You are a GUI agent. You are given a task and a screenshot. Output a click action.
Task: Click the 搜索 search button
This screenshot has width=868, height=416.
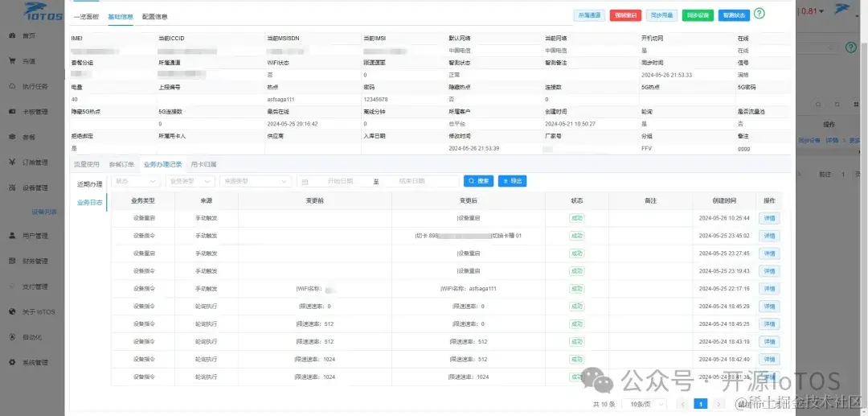pyautogui.click(x=478, y=181)
